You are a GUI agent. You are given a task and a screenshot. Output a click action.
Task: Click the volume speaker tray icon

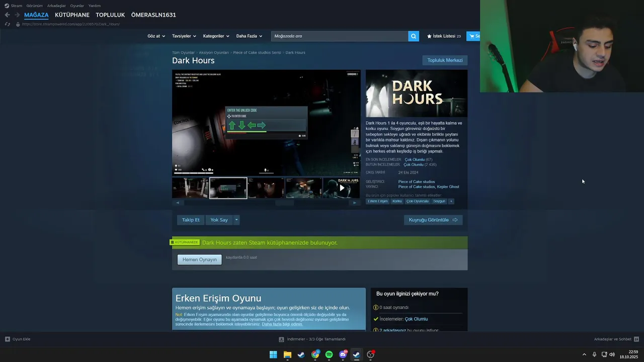click(612, 354)
